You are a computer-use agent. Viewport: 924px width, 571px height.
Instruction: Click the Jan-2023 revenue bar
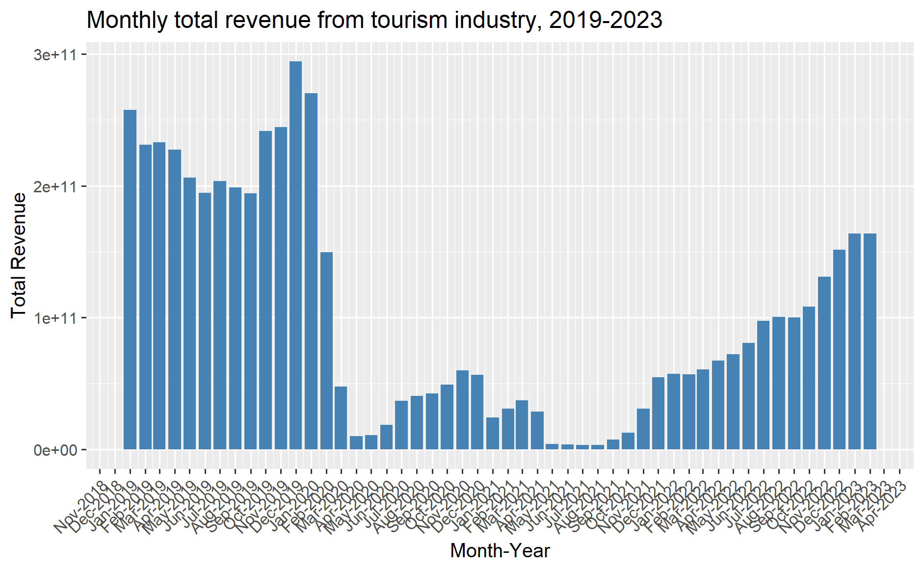pos(855,341)
